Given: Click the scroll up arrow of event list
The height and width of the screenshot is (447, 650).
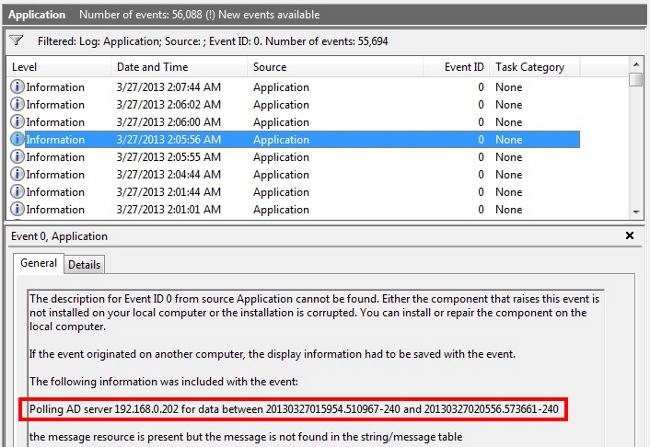Looking at the screenshot, I should [636, 64].
